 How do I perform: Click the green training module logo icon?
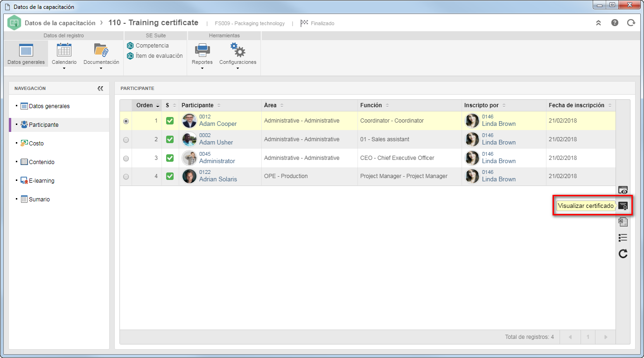point(14,23)
